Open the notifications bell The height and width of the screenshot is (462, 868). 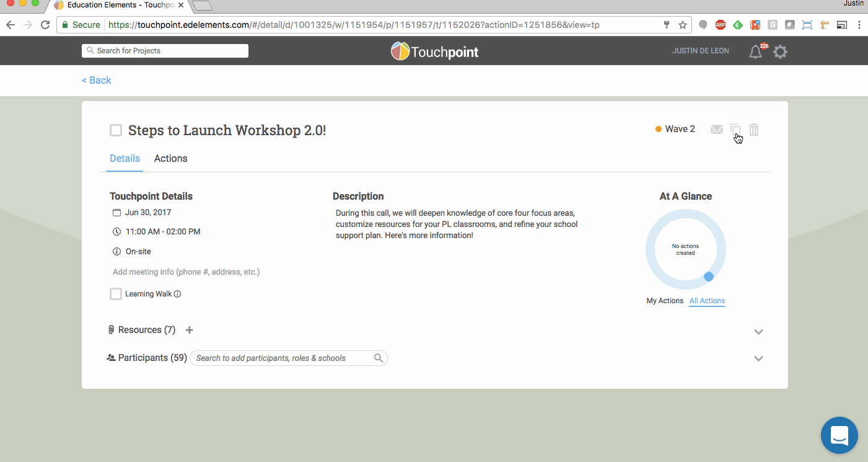coord(755,52)
